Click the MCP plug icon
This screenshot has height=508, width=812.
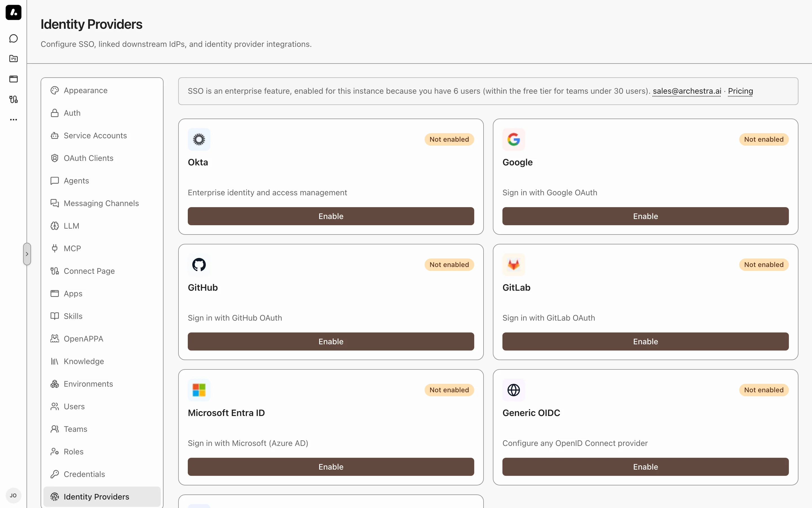click(55, 248)
